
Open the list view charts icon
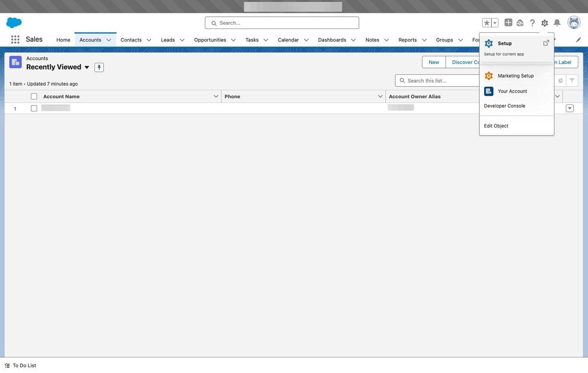click(x=560, y=81)
